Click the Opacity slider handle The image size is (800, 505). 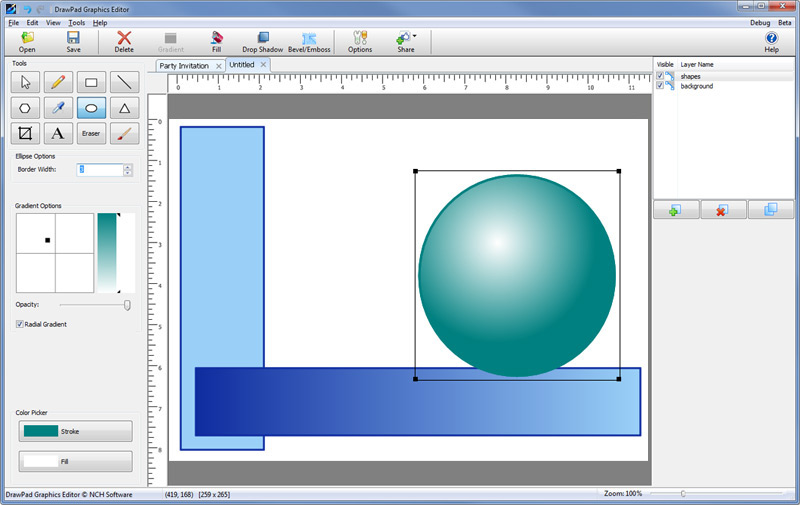point(127,305)
